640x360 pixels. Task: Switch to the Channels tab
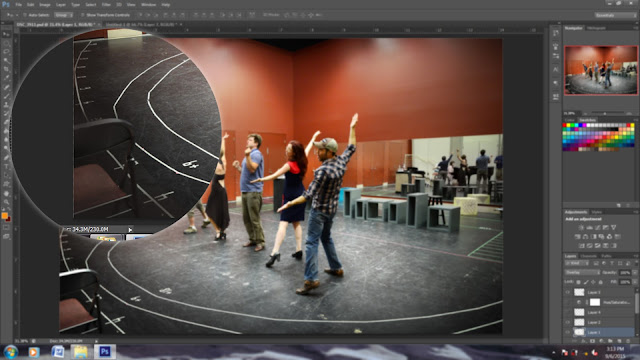[x=588, y=256]
